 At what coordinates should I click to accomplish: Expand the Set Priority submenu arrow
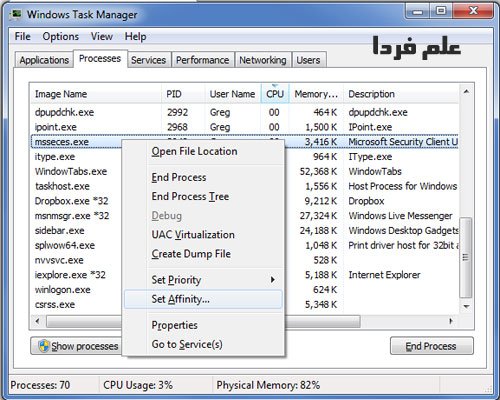coord(273,280)
